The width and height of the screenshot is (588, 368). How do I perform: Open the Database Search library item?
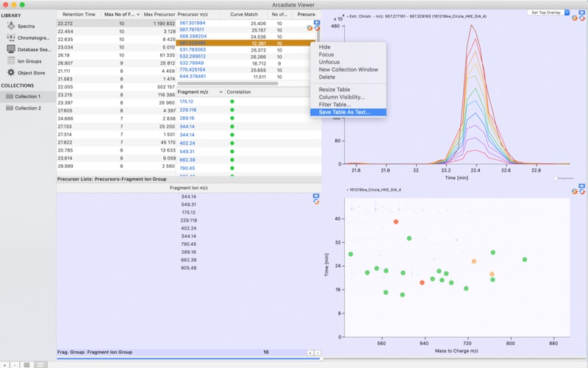(x=29, y=49)
